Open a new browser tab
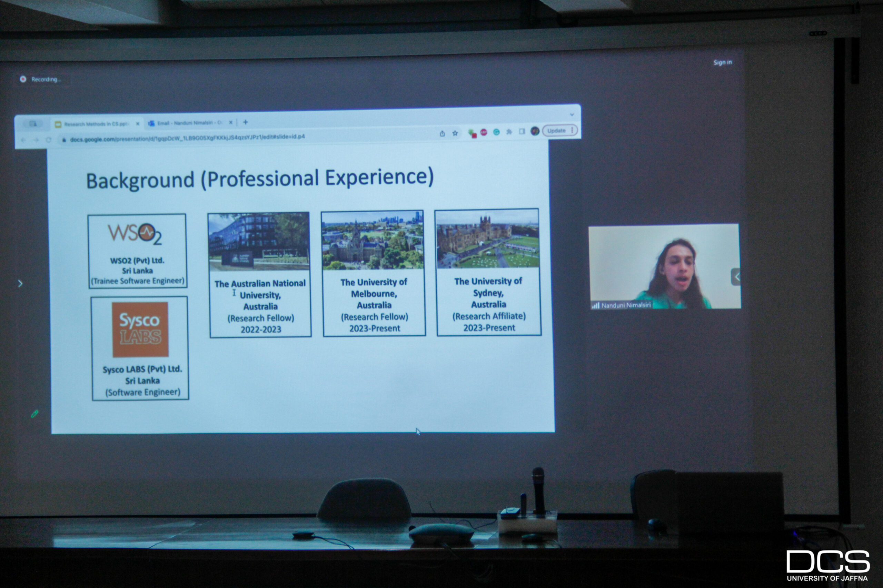The height and width of the screenshot is (588, 883). (x=246, y=122)
